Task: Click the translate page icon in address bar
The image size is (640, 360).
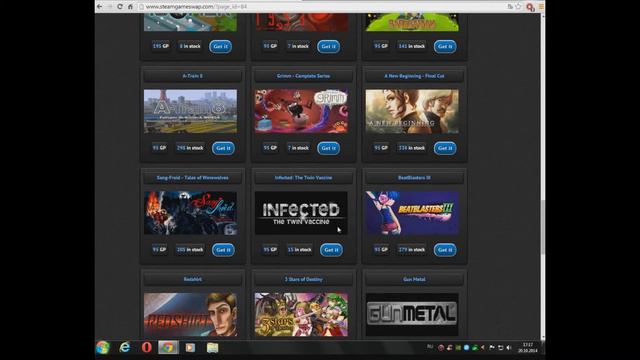Action: pos(510,7)
